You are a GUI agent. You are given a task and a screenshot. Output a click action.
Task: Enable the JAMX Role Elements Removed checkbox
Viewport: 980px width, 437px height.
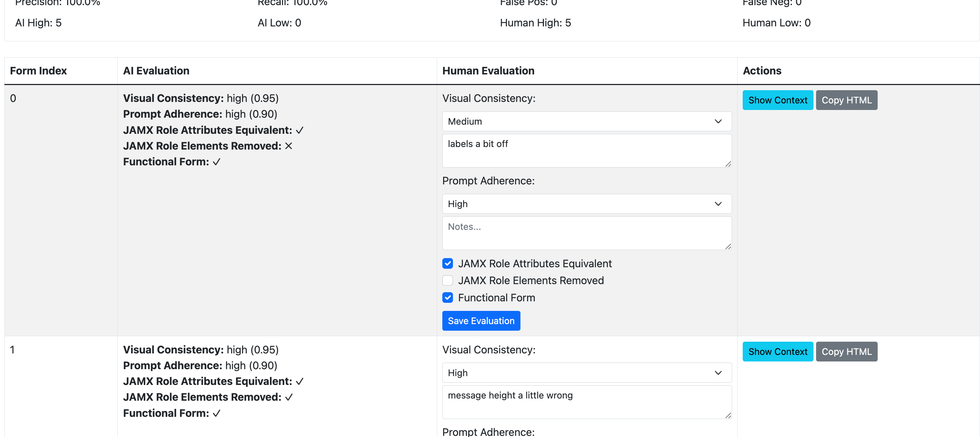pyautogui.click(x=448, y=280)
